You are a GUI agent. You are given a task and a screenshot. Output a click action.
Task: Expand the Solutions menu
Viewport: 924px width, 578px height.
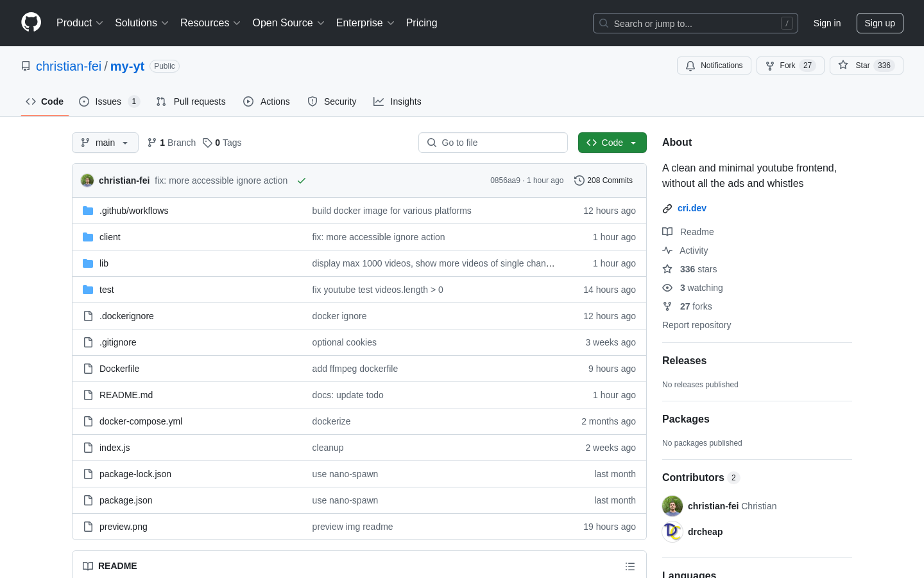click(142, 22)
